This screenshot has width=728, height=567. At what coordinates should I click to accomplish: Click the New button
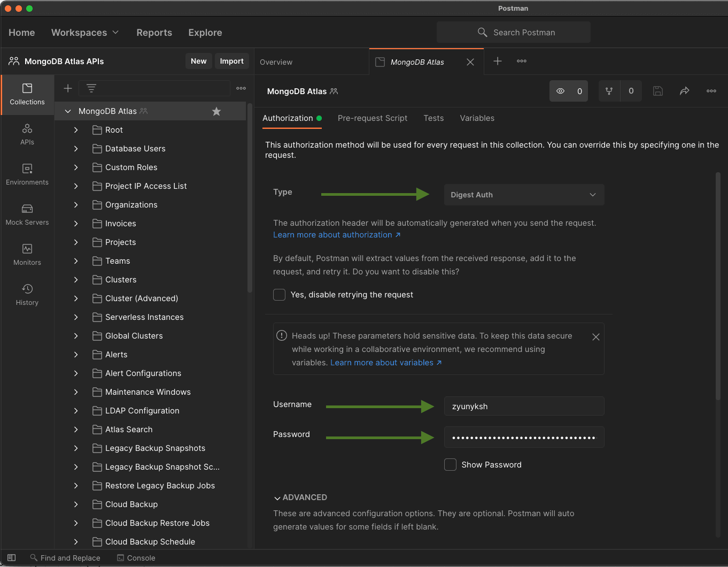[199, 61]
